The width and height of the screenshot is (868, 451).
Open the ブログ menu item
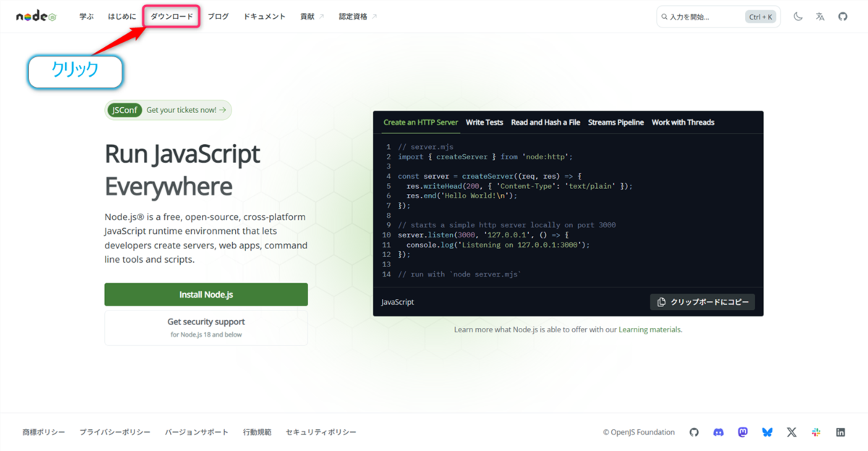click(218, 17)
